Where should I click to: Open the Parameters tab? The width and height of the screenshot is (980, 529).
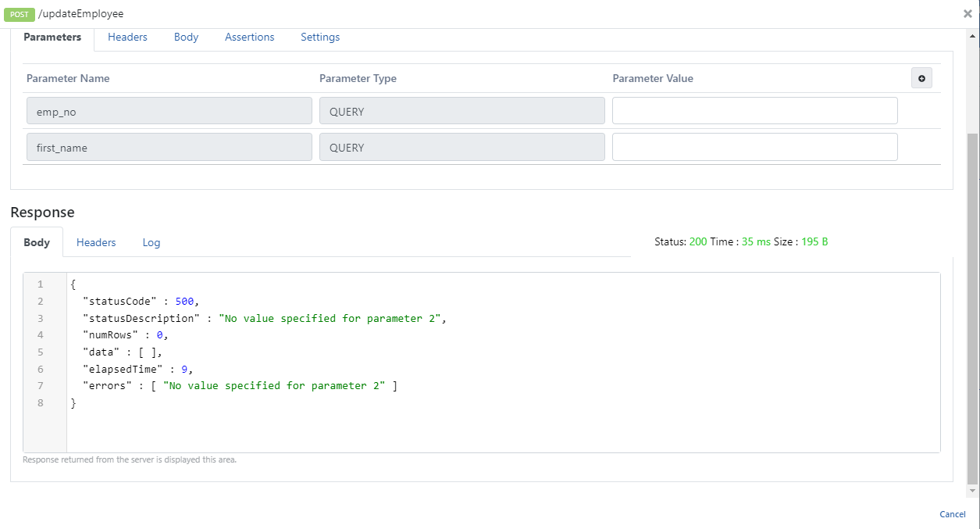(52, 37)
